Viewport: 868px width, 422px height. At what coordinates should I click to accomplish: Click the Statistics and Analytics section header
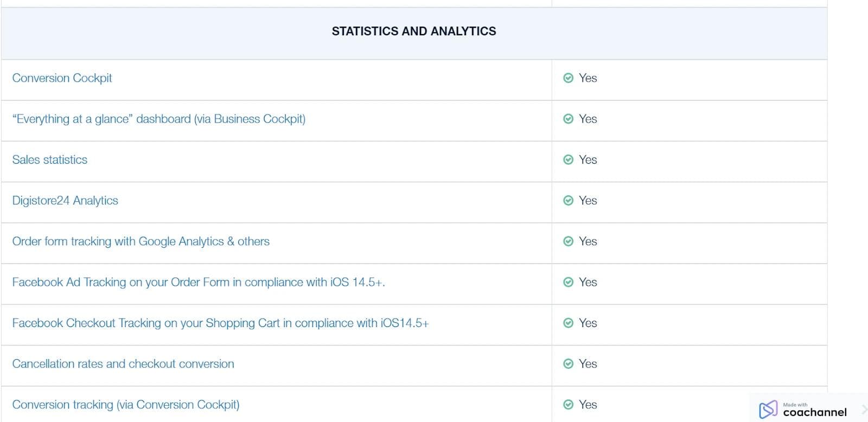click(413, 31)
